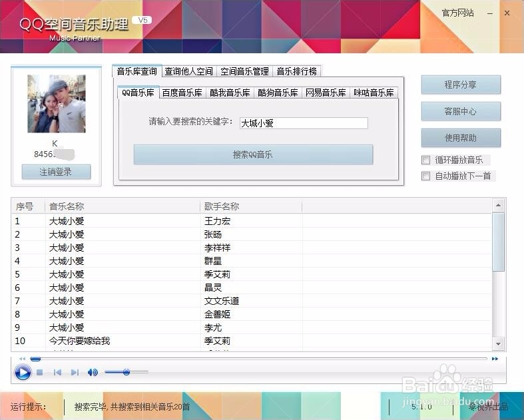
Task: Click the 注销登录 logout button
Action: (x=56, y=172)
